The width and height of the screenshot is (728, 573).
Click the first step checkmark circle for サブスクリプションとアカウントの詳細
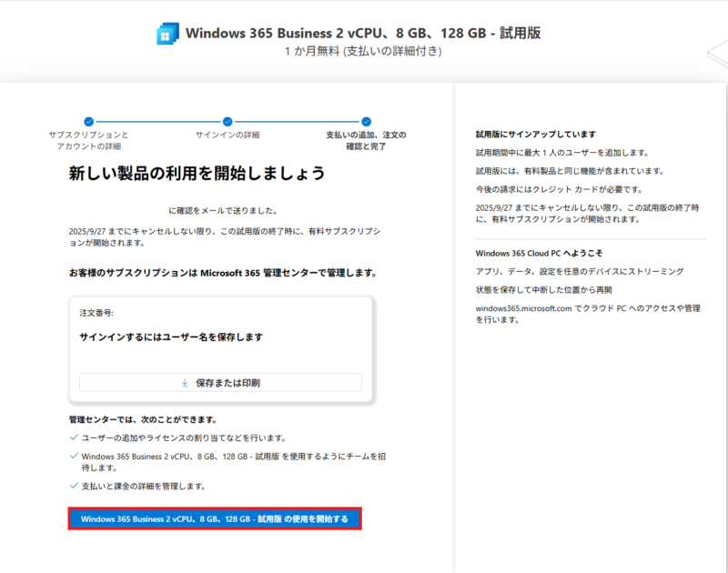(x=88, y=122)
